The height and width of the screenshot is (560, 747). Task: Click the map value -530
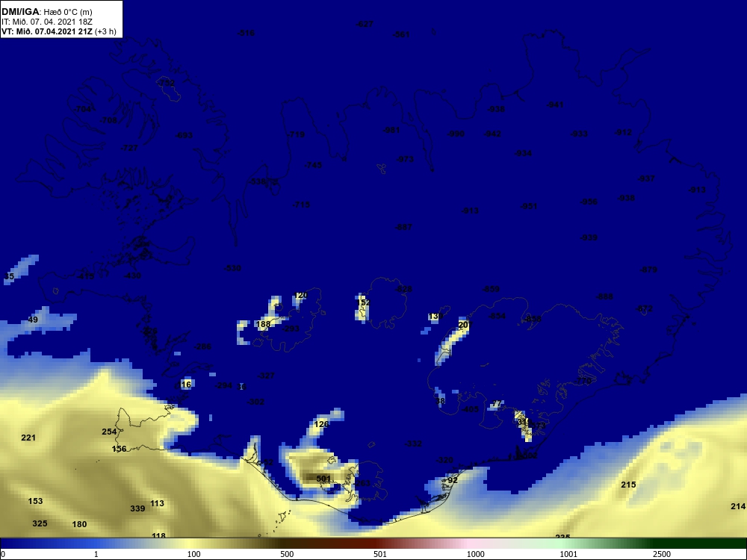click(x=232, y=268)
